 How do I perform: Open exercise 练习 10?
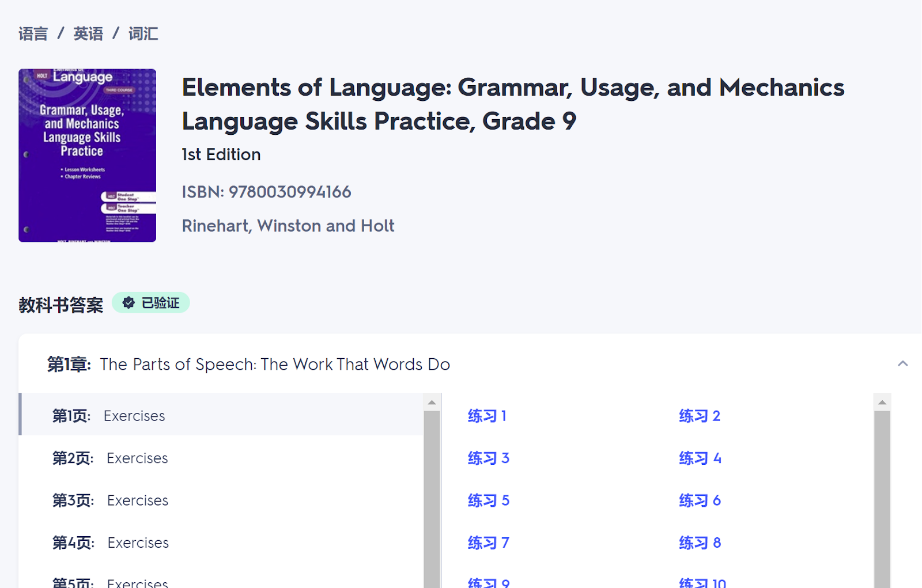(702, 582)
